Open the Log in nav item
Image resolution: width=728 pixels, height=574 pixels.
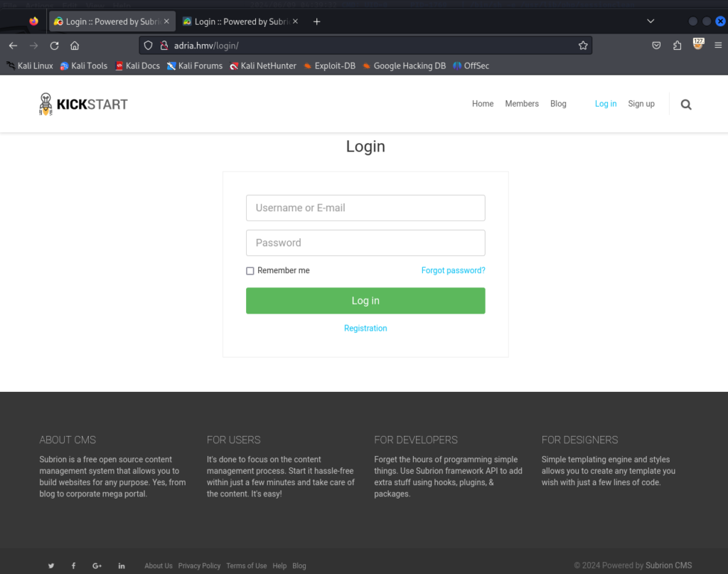tap(606, 104)
